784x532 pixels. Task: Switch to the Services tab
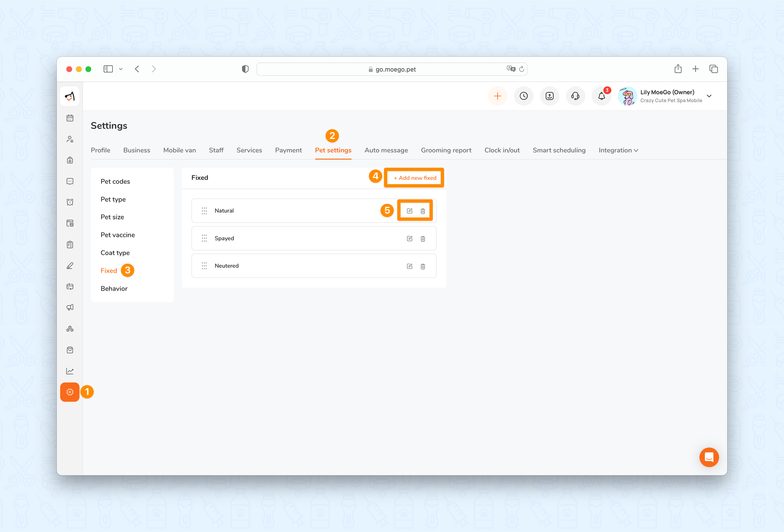point(249,150)
